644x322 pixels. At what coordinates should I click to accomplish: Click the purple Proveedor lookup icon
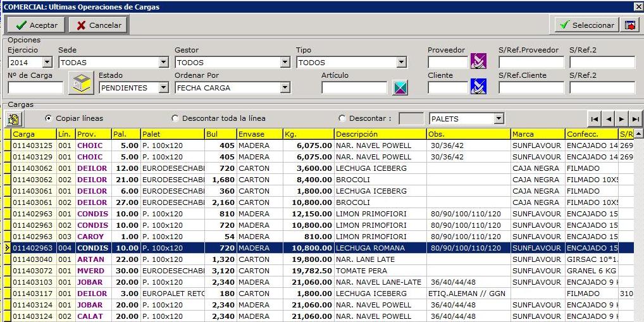(x=479, y=61)
